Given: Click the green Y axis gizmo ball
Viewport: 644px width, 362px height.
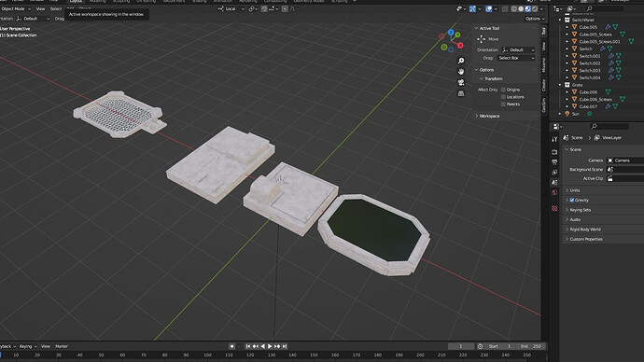Looking at the screenshot, I should pyautogui.click(x=457, y=35).
